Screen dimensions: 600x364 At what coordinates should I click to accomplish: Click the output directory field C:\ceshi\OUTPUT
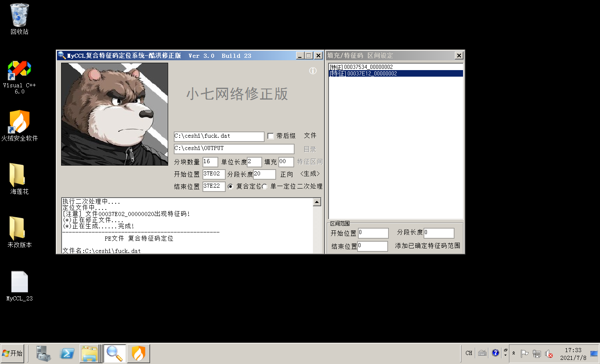[234, 149]
